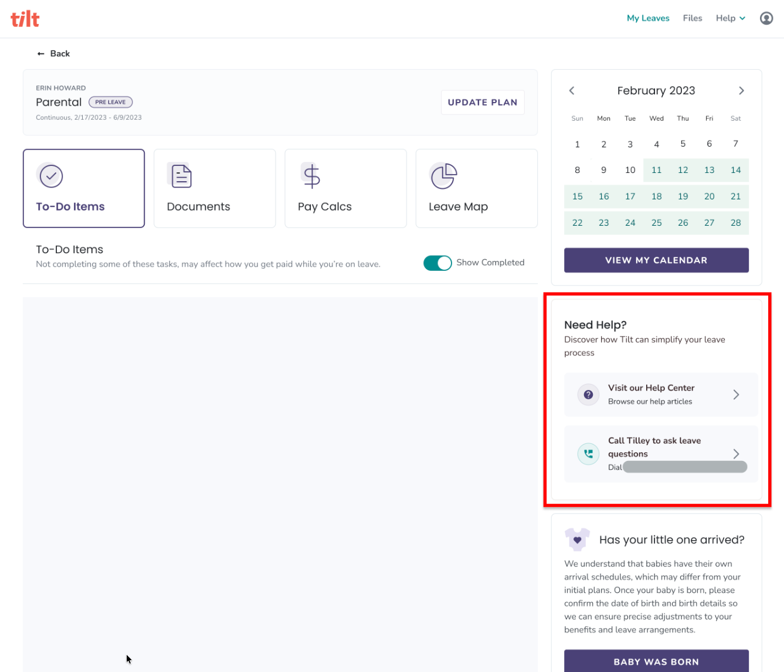Open the user profile icon
Image resolution: width=784 pixels, height=672 pixels.
tap(766, 18)
